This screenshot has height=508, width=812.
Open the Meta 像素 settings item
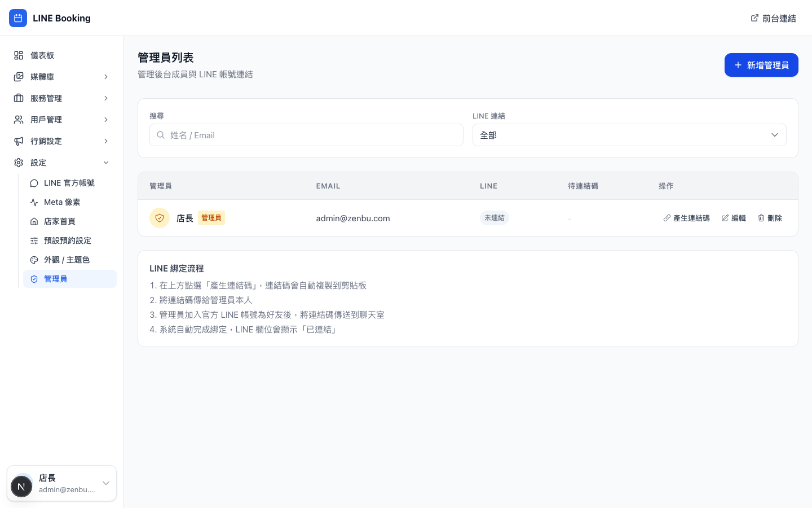62,202
